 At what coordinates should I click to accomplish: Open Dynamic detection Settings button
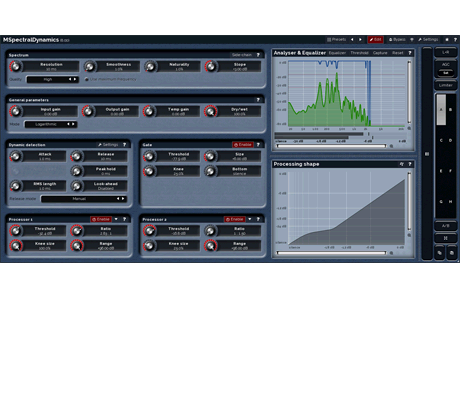pyautogui.click(x=108, y=145)
